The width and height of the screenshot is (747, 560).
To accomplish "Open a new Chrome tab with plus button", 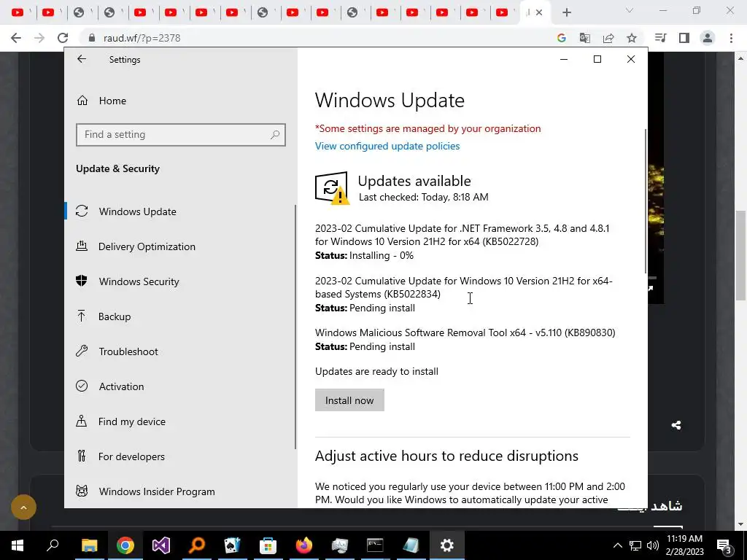I will (x=566, y=12).
